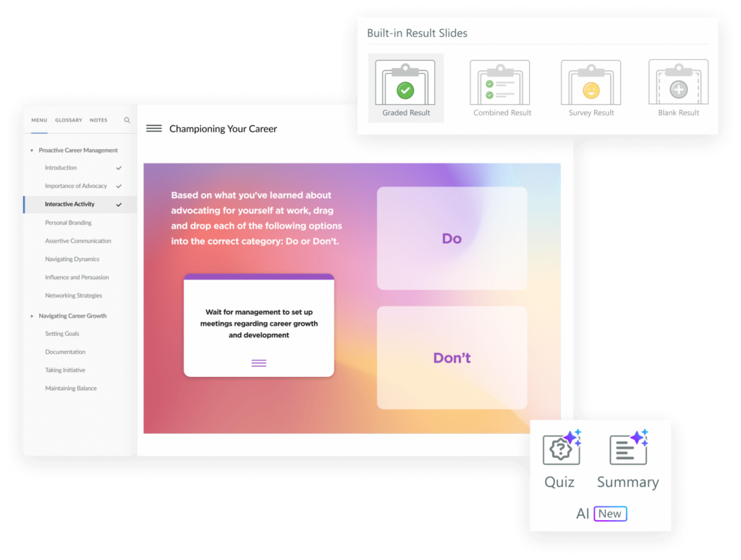
Task: Click the Do drop zone card
Action: (x=451, y=238)
